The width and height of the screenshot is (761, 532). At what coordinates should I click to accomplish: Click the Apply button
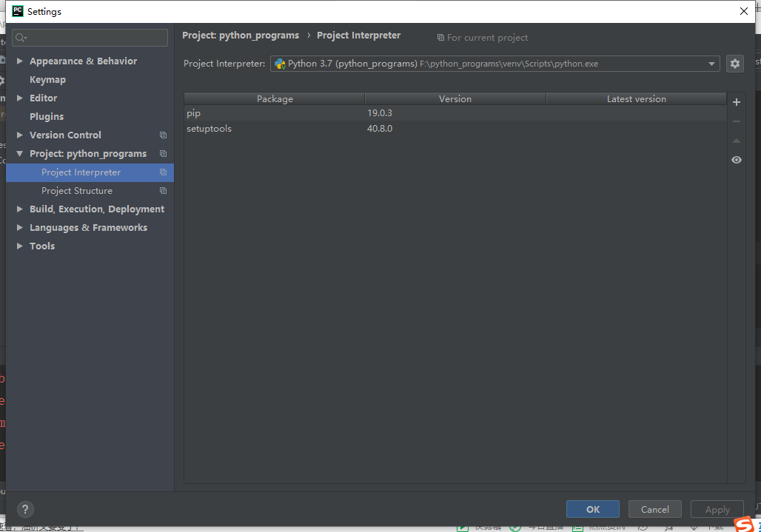coord(717,509)
